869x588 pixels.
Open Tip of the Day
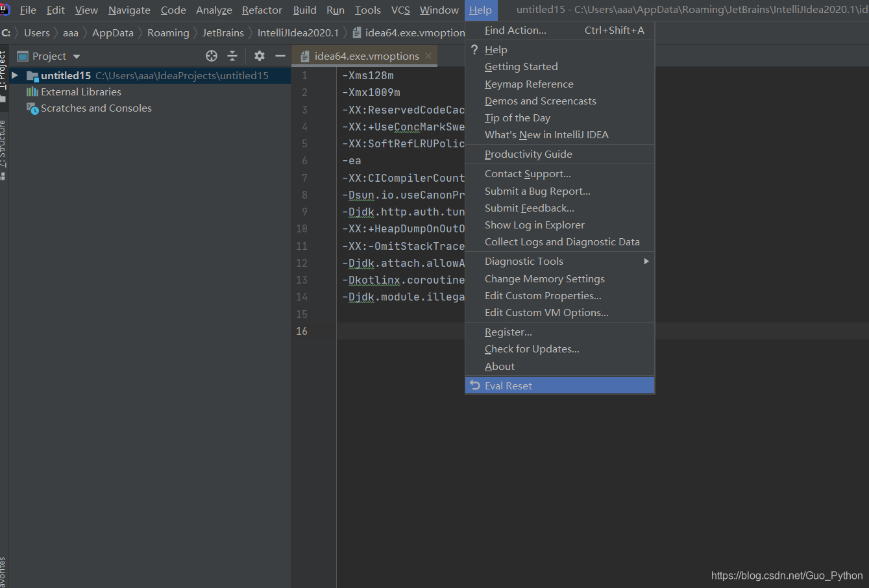pos(560,117)
